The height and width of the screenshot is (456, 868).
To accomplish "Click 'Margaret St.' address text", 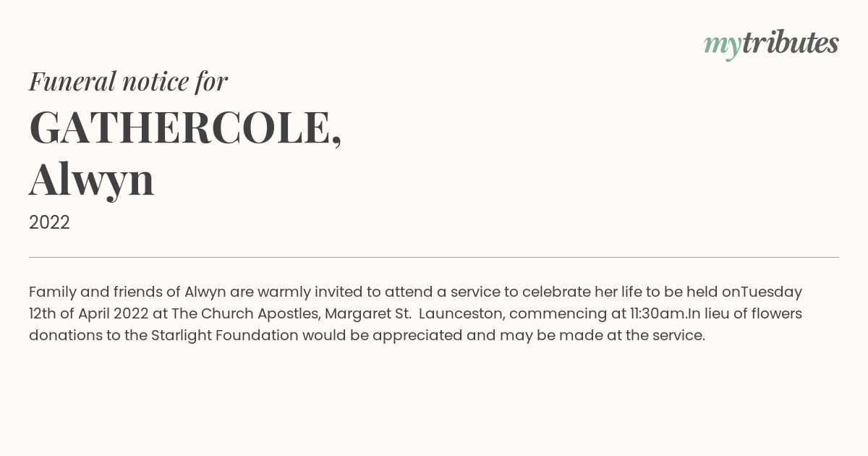I will point(368,314).
